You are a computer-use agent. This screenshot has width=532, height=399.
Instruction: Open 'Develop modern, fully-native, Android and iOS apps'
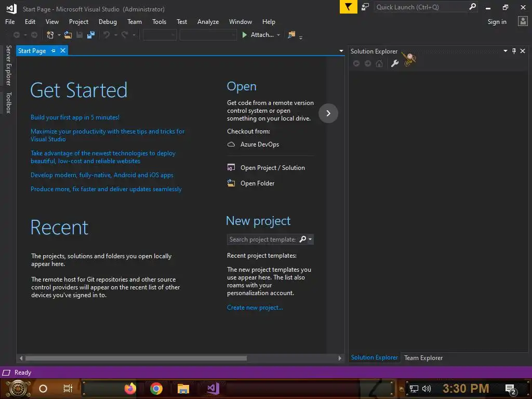click(102, 175)
